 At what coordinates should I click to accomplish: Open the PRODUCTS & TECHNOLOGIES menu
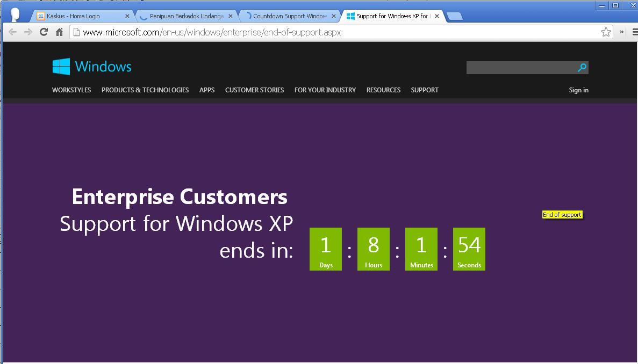pyautogui.click(x=145, y=90)
